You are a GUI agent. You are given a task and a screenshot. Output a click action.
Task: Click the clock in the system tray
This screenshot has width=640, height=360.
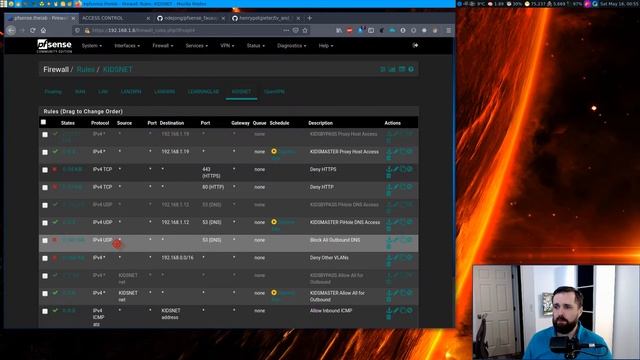coord(618,4)
